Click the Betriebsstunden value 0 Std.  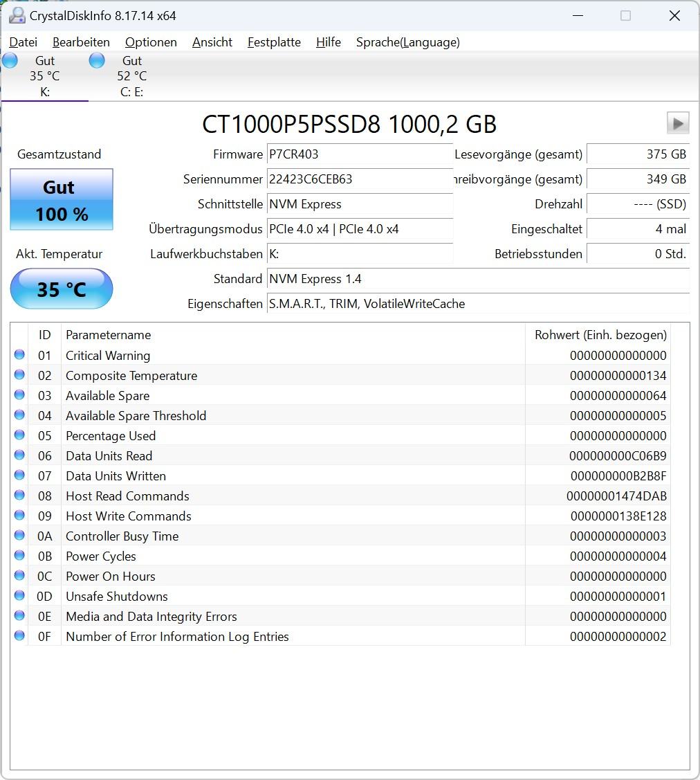(638, 254)
